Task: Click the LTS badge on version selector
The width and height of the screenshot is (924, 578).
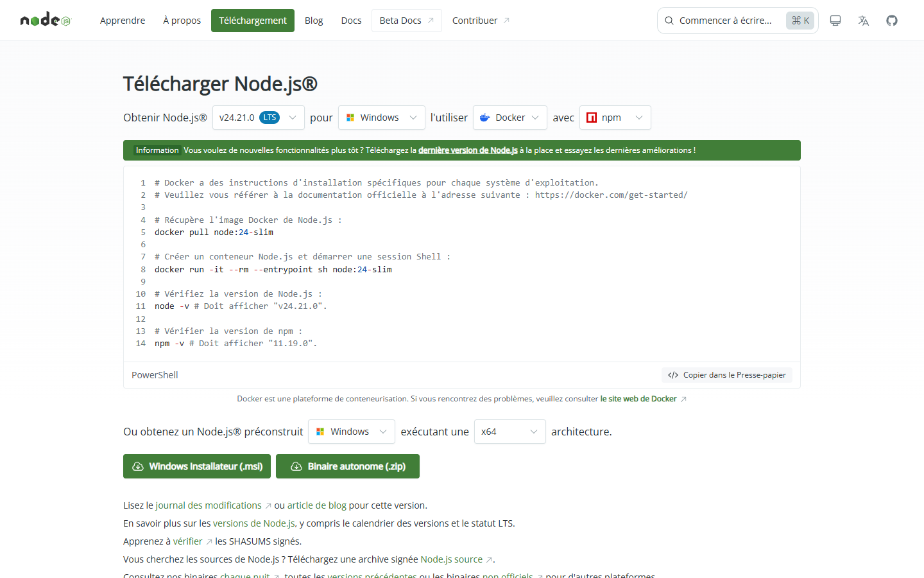Action: (x=269, y=118)
